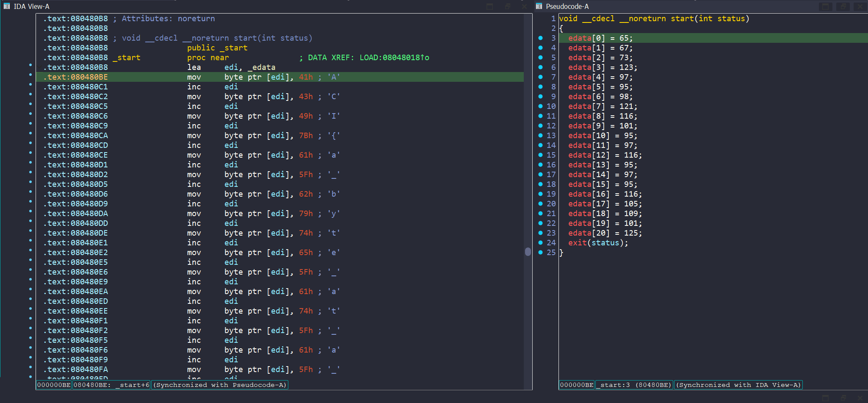Click the 61h ; 'a' operand at .text:080480F6
The width and height of the screenshot is (868, 403).
coord(319,350)
